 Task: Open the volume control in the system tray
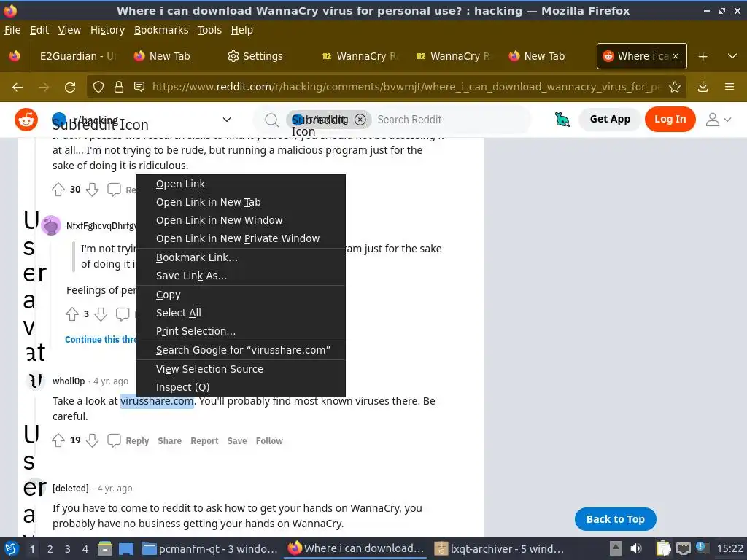point(636,548)
